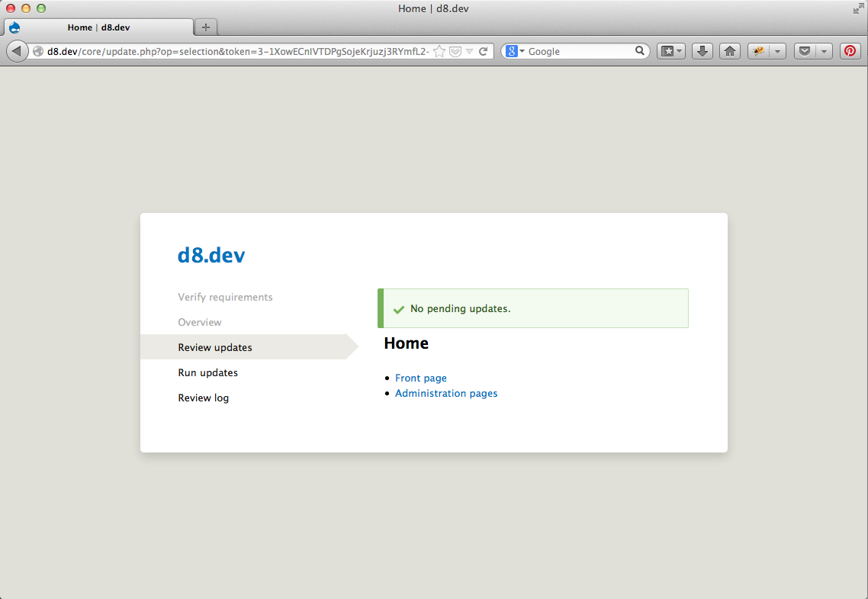Open the bookmarks menu button

(x=671, y=51)
